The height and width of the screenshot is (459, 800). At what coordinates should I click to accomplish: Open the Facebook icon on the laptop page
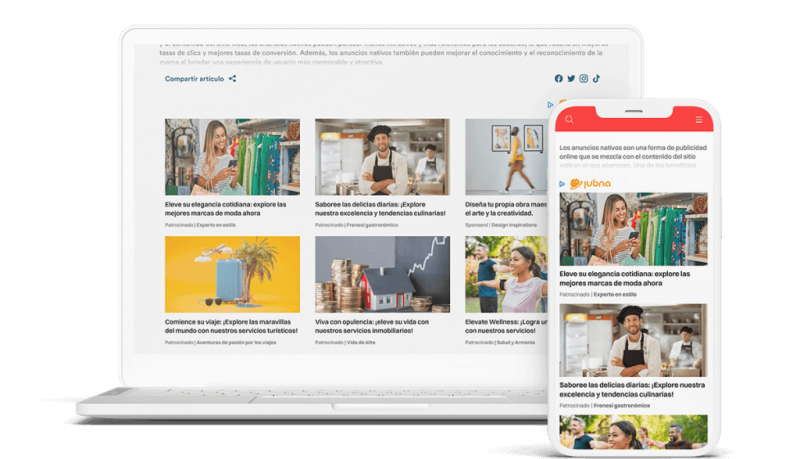click(559, 79)
